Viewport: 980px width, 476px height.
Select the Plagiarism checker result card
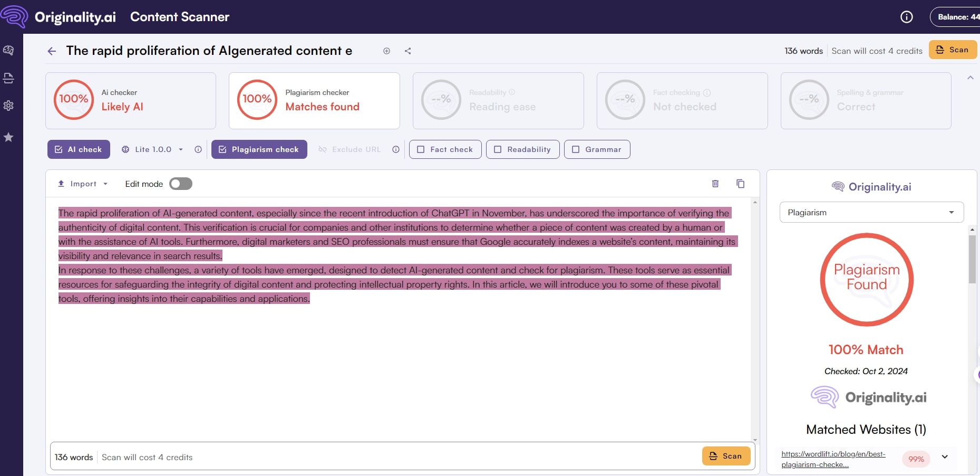(x=314, y=101)
